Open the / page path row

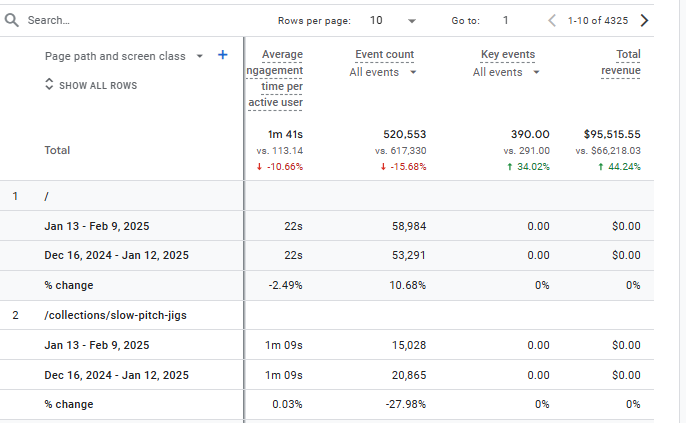pyautogui.click(x=46, y=196)
